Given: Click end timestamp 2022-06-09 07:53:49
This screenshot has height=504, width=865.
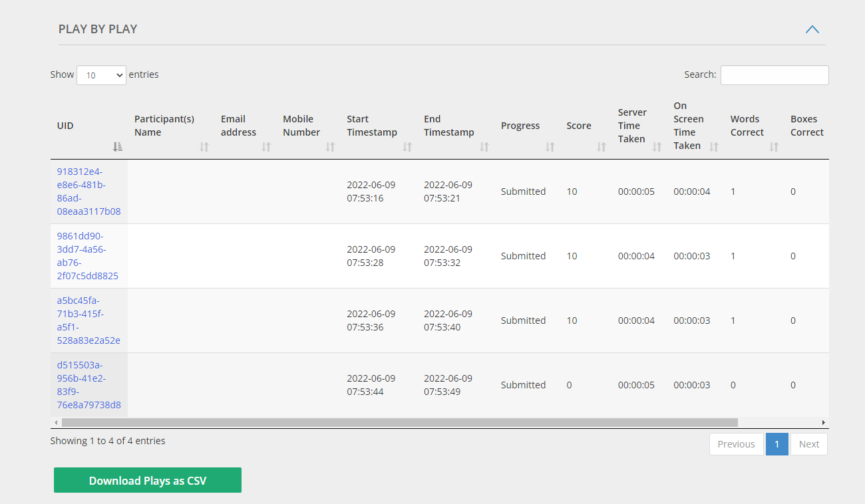Looking at the screenshot, I should coord(448,385).
